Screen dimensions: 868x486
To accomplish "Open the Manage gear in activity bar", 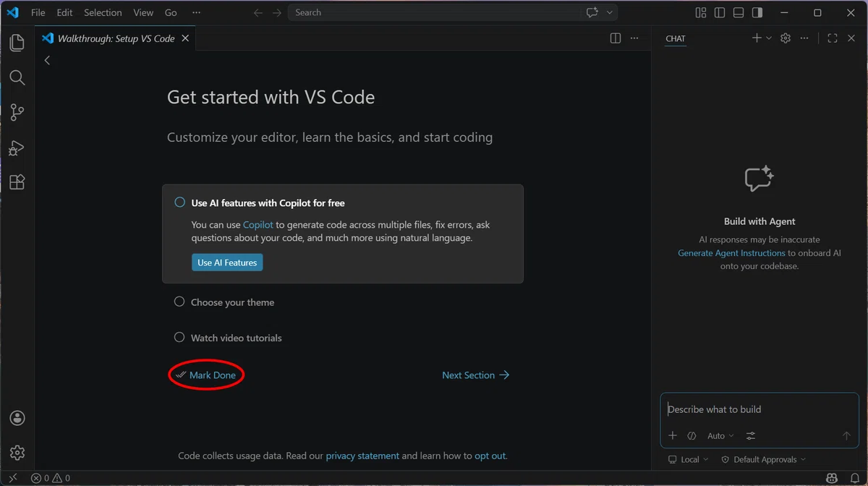I will coord(17,453).
